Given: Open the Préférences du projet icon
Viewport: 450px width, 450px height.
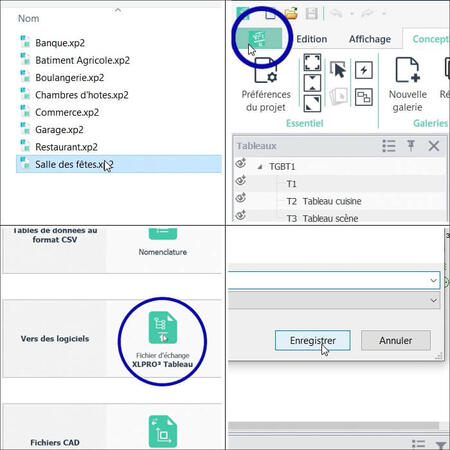Looking at the screenshot, I should tap(266, 71).
